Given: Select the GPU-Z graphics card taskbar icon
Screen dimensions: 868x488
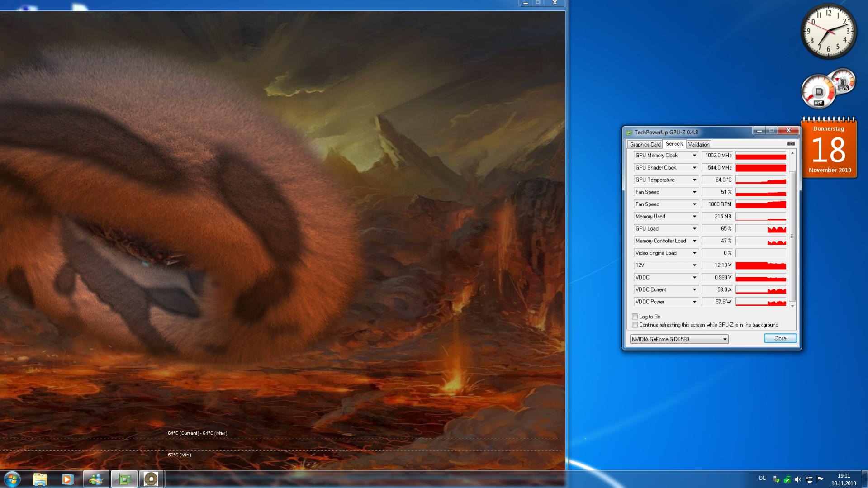Looking at the screenshot, I should [124, 479].
